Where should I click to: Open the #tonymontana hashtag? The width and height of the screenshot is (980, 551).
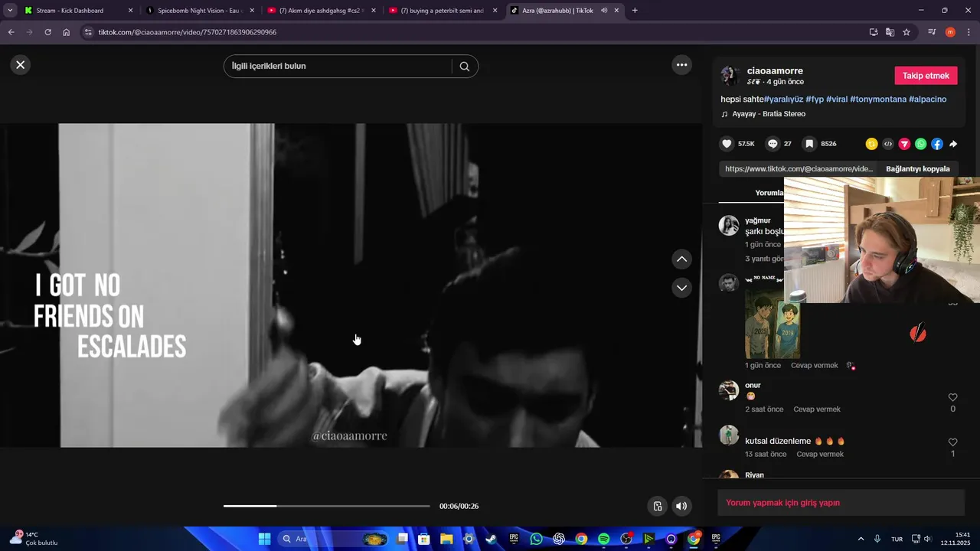(878, 99)
